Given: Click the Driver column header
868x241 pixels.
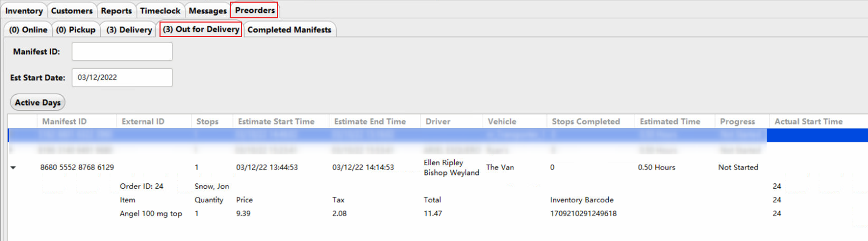Looking at the screenshot, I should pos(438,122).
